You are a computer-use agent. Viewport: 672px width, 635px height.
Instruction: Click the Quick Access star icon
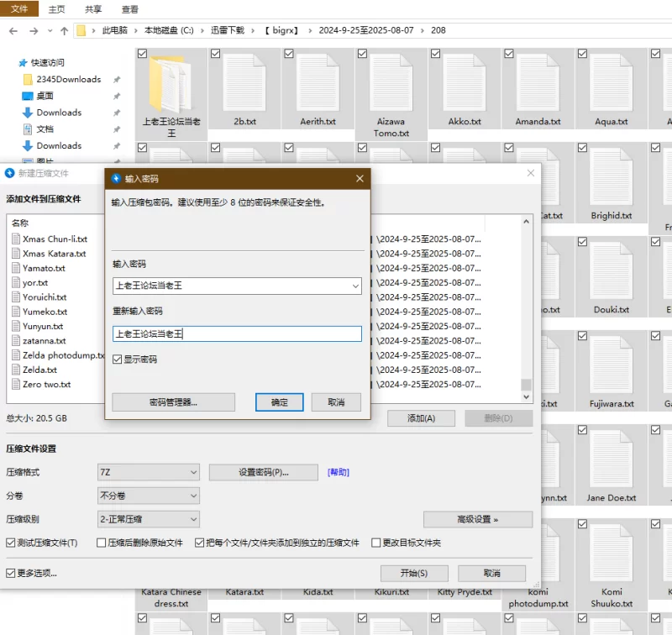click(23, 63)
